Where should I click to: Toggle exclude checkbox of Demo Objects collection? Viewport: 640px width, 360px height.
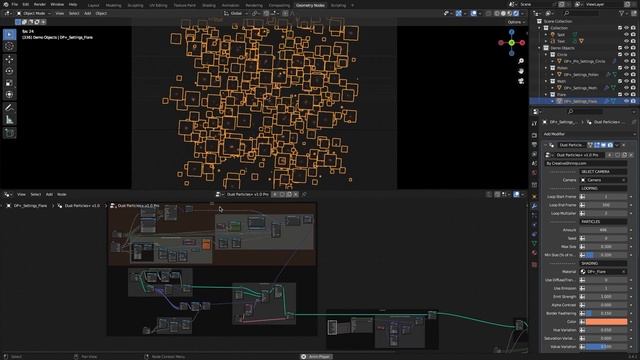(620, 48)
